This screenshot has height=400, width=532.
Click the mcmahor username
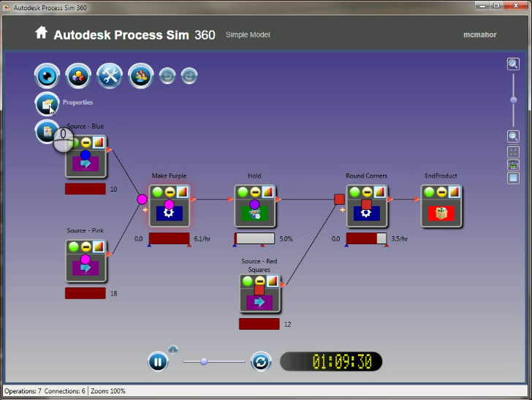(x=479, y=34)
